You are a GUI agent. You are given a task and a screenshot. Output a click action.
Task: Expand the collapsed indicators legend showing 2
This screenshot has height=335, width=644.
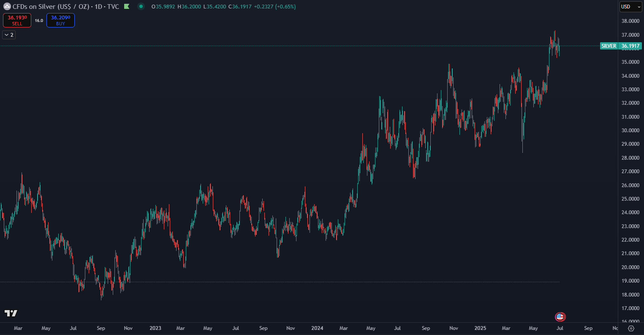9,35
